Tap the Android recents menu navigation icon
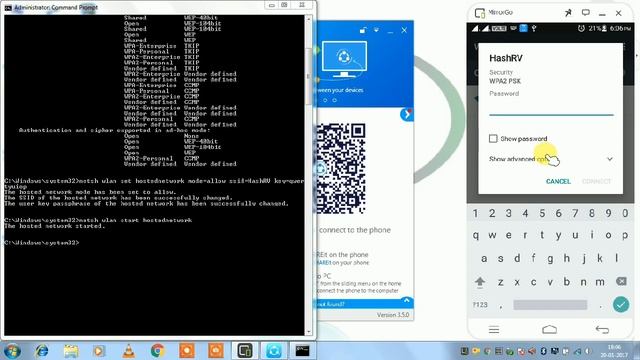Image resolution: width=640 pixels, height=360 pixels. (x=494, y=329)
